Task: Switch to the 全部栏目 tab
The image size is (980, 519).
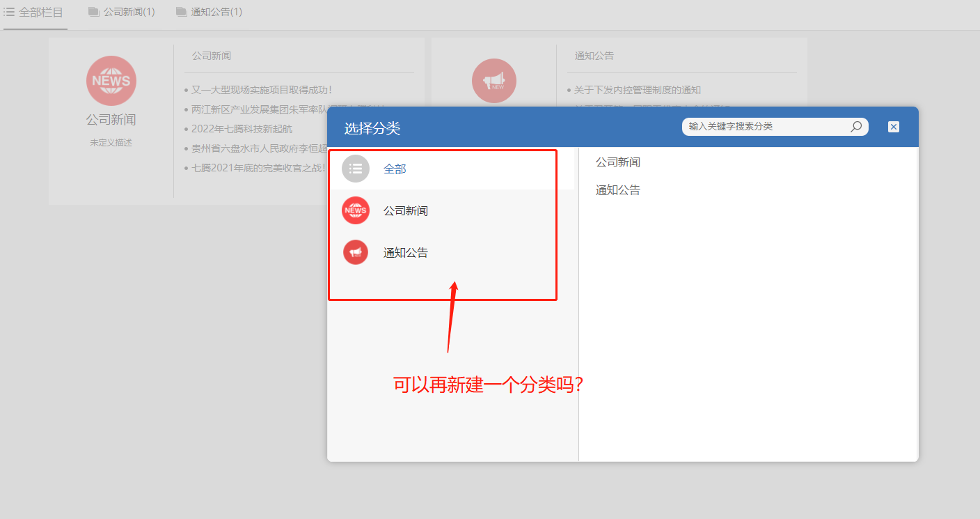Action: (x=34, y=12)
